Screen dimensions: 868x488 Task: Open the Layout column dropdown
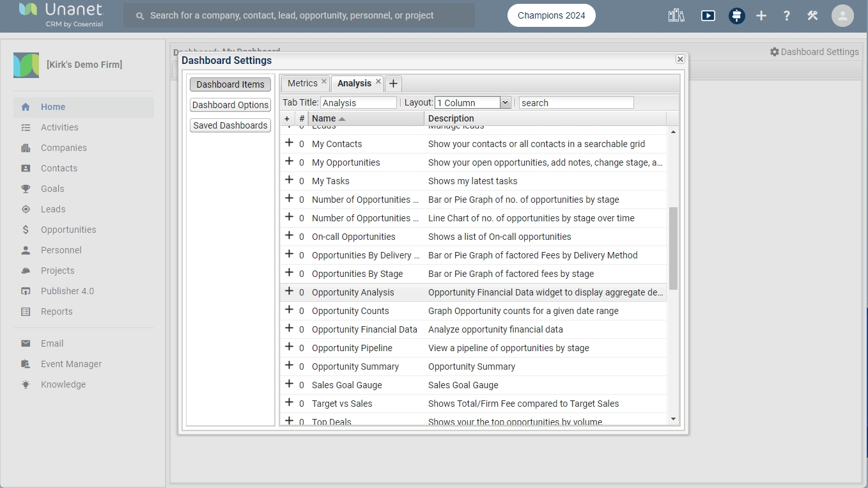505,102
